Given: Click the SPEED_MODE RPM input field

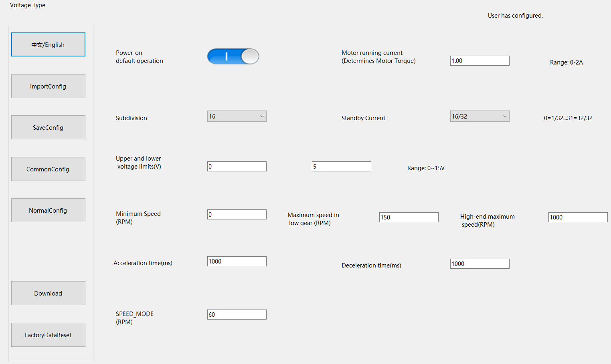Looking at the screenshot, I should [237, 314].
